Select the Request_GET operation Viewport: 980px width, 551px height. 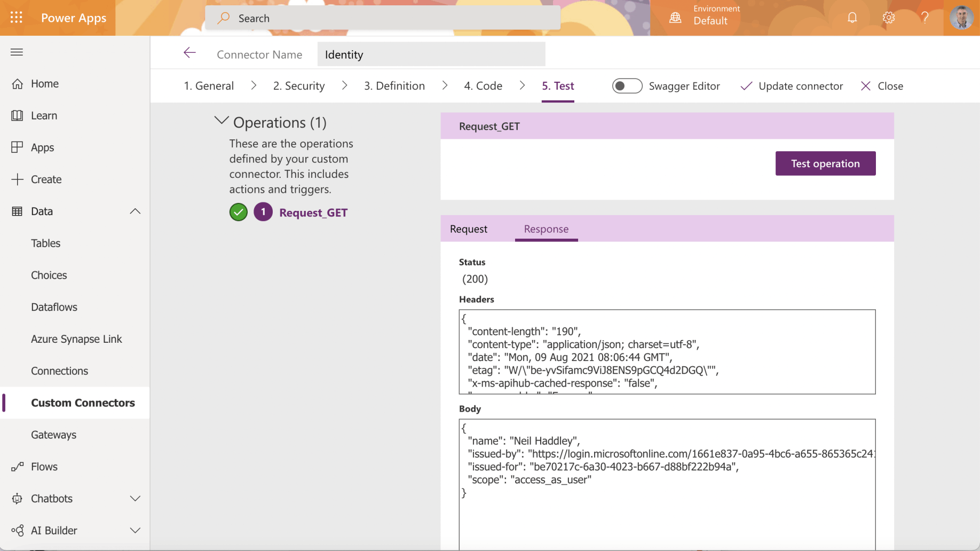[313, 212]
